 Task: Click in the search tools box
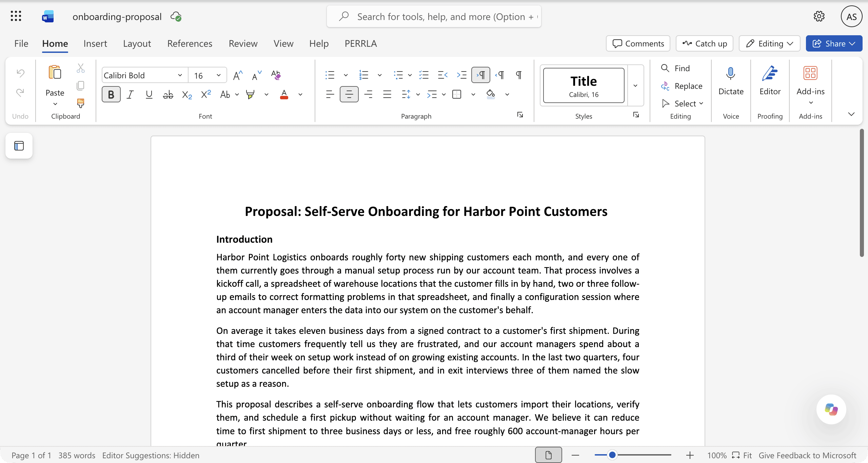[x=434, y=16]
